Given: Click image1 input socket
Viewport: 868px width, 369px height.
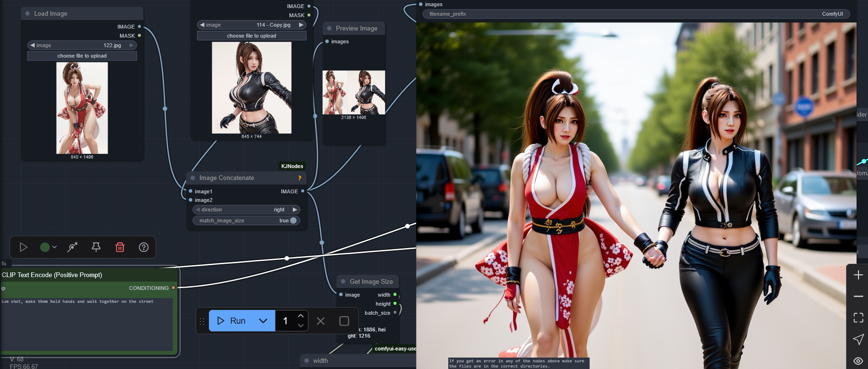Looking at the screenshot, I should 191,191.
